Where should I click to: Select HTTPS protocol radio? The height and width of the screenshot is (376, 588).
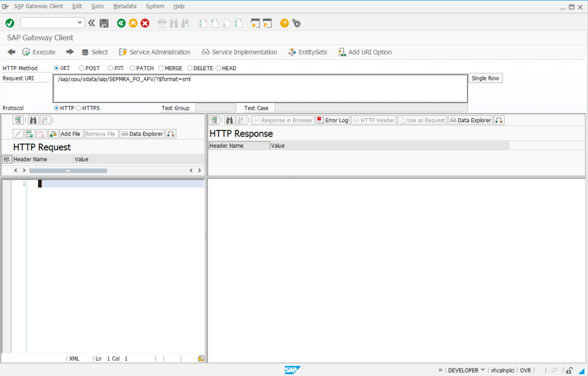coord(78,108)
